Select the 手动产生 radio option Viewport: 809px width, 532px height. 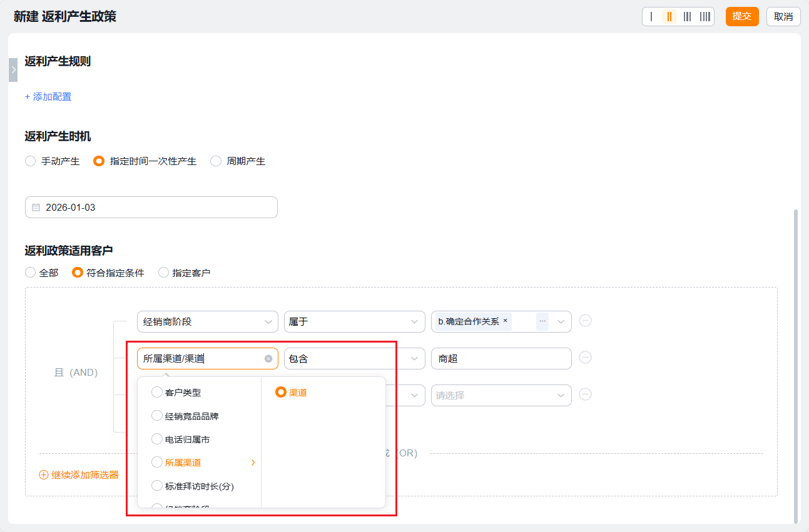(30, 161)
